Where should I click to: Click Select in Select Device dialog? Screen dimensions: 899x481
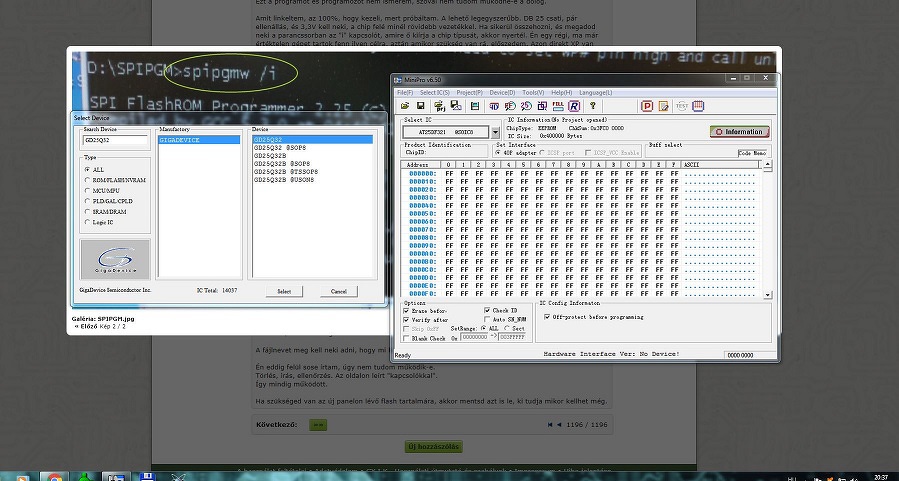pyautogui.click(x=284, y=291)
